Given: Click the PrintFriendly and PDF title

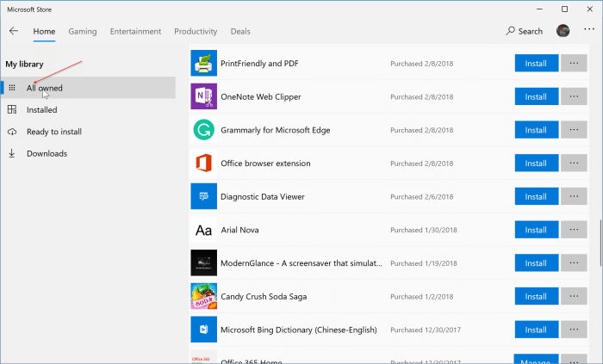Looking at the screenshot, I should click(x=259, y=64).
